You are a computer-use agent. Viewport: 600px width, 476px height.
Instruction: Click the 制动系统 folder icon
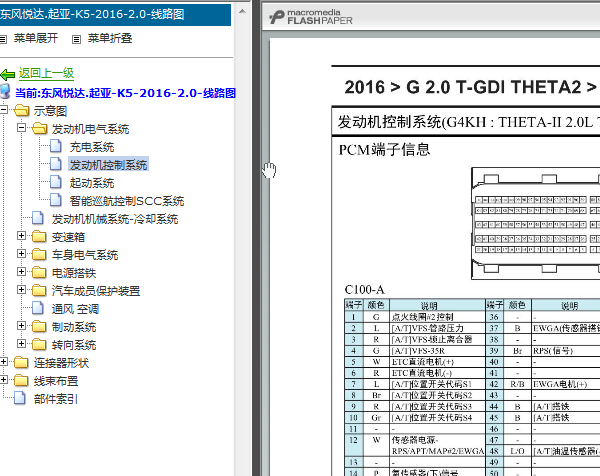pos(39,326)
